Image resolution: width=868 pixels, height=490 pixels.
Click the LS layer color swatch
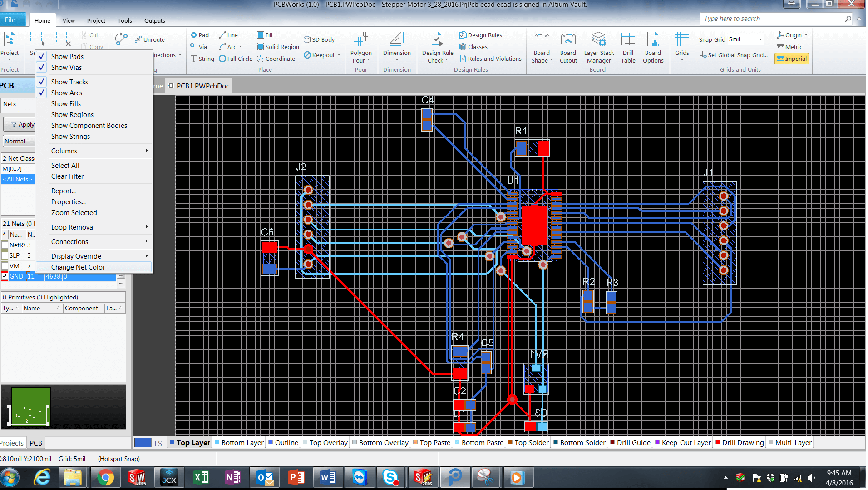143,442
